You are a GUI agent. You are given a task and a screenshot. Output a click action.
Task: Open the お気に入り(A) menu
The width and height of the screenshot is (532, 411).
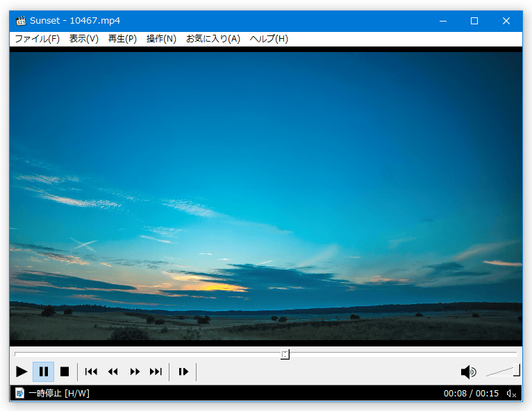pyautogui.click(x=213, y=39)
